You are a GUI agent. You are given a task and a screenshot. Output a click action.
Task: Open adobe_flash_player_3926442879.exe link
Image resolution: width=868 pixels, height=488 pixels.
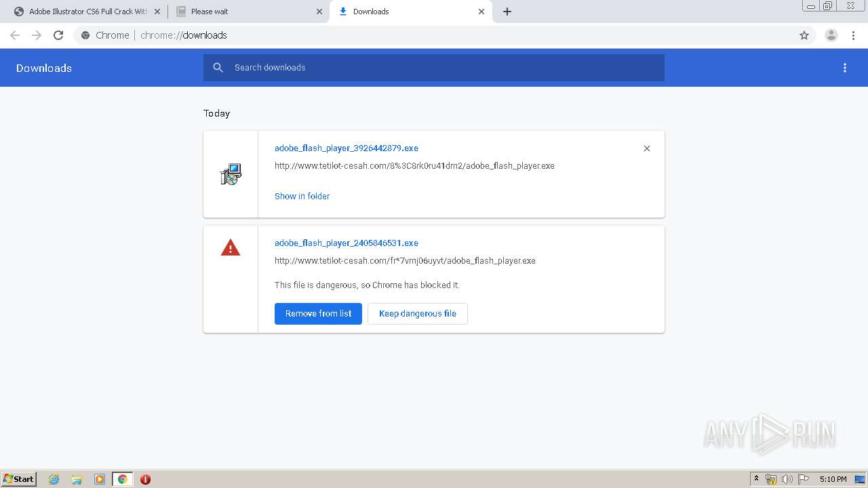tap(347, 148)
